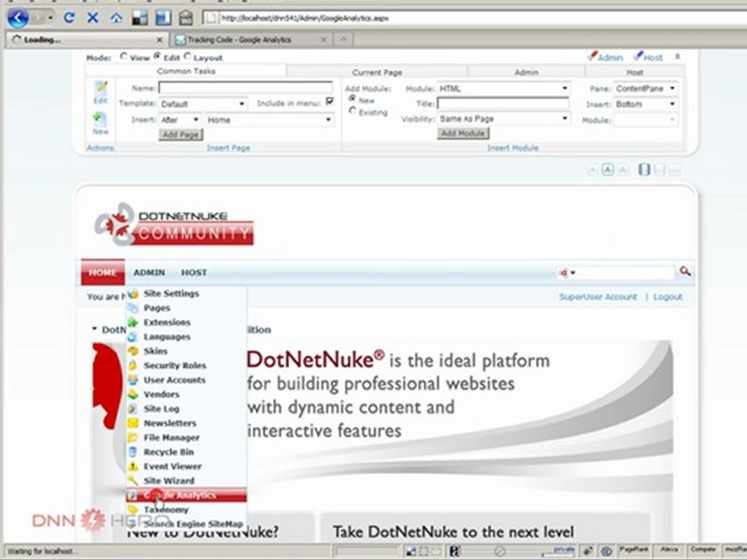Close the Loading browser tab
Image resolution: width=747 pixels, height=560 pixels.
[160, 40]
